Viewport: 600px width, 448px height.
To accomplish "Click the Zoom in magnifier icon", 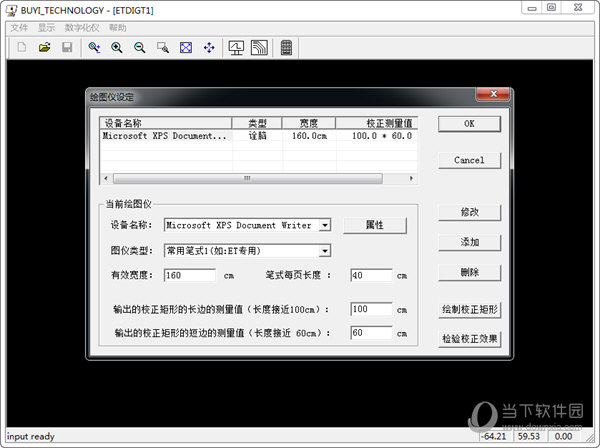I will point(117,47).
